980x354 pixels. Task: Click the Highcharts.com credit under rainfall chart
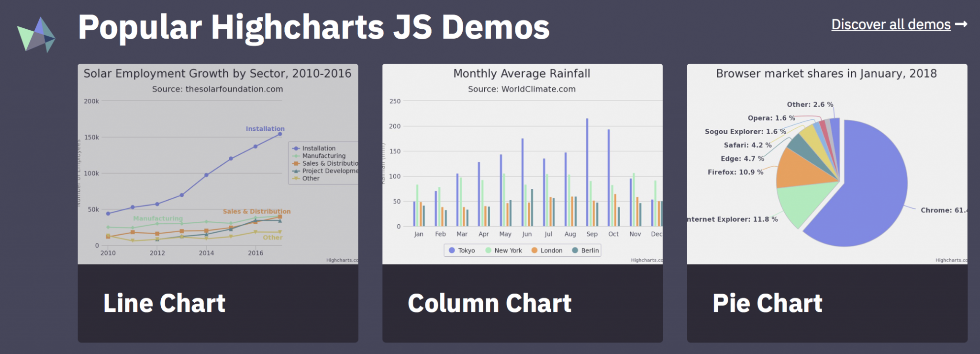point(646,260)
